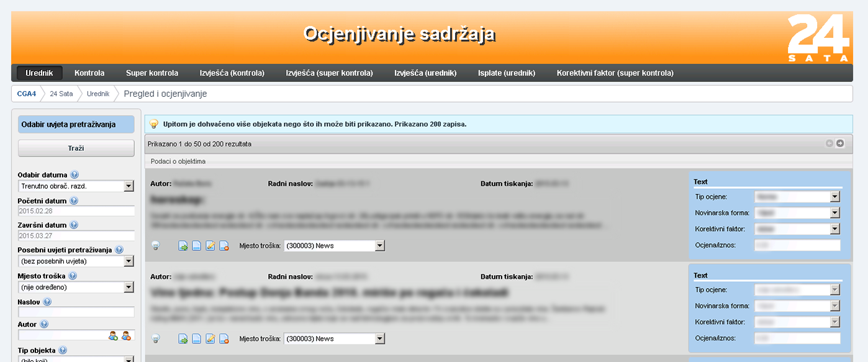Image resolution: width=868 pixels, height=362 pixels.
Task: Open the Super kontrola menu item
Action: pyautogui.click(x=152, y=73)
